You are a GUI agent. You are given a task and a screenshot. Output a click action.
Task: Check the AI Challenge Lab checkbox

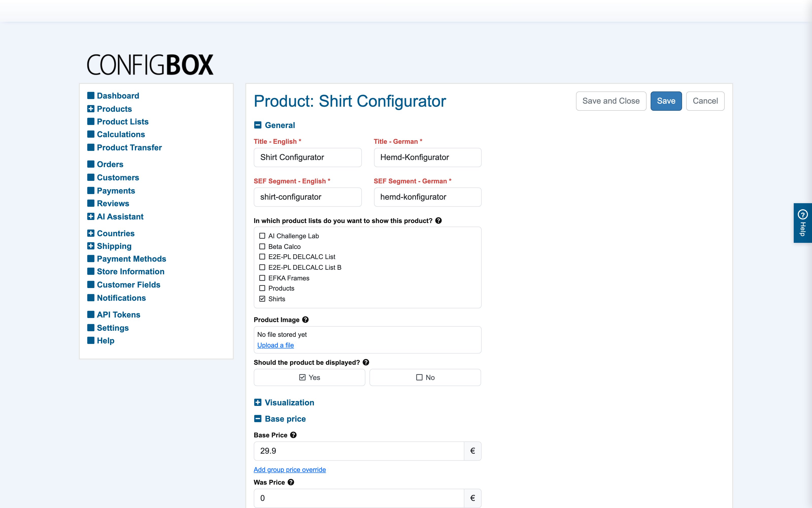(262, 236)
